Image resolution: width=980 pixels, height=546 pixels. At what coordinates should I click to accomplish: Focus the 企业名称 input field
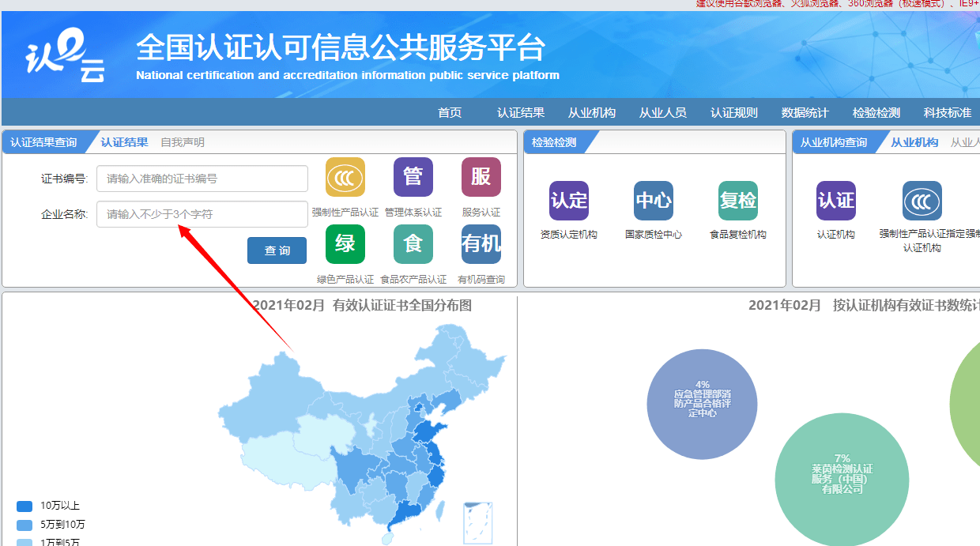(x=202, y=214)
